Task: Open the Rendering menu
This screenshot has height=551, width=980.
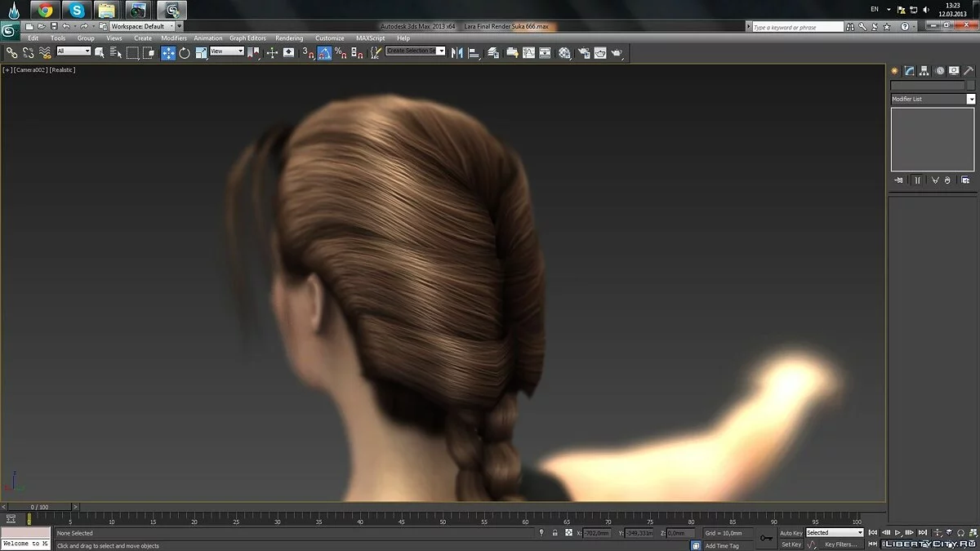Action: click(x=289, y=38)
